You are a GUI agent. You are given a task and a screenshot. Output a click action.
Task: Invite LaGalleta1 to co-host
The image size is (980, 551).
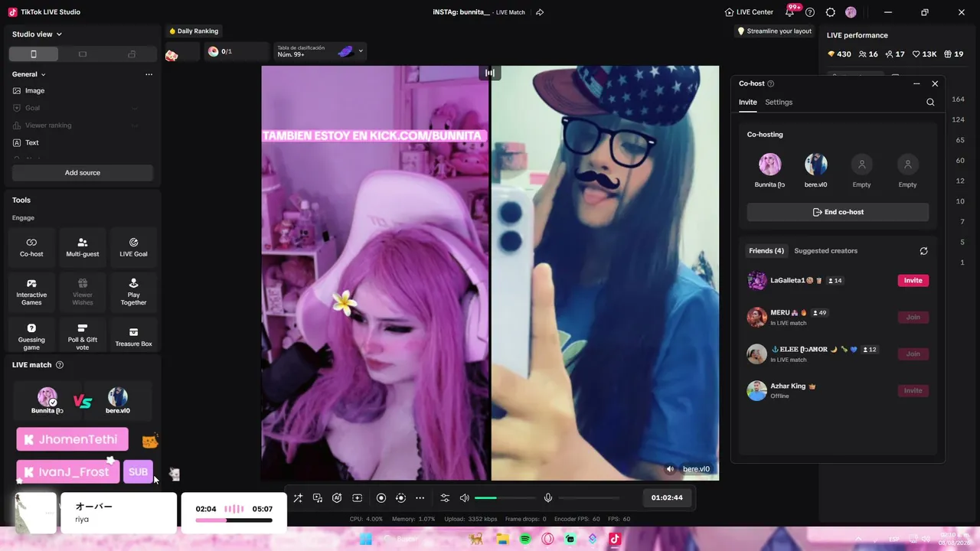pos(913,281)
